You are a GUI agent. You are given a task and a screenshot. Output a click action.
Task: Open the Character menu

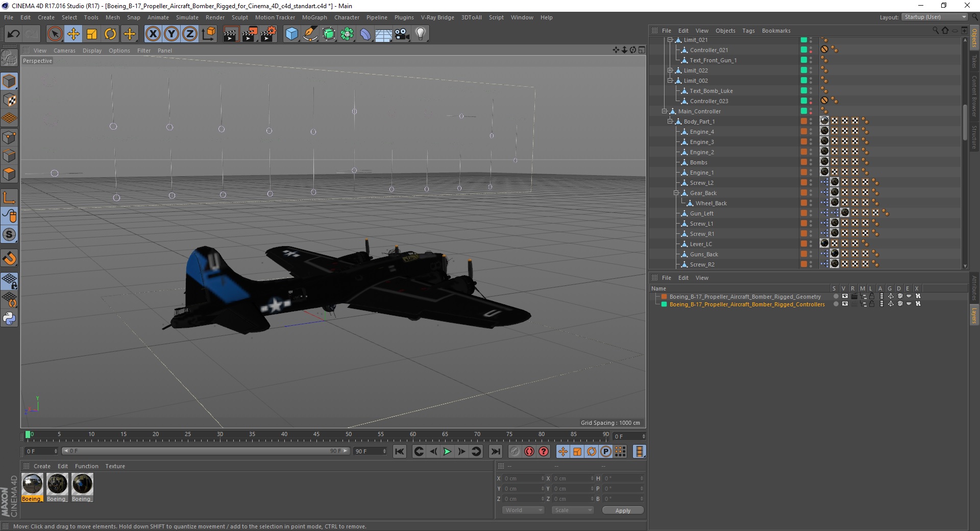click(x=347, y=17)
